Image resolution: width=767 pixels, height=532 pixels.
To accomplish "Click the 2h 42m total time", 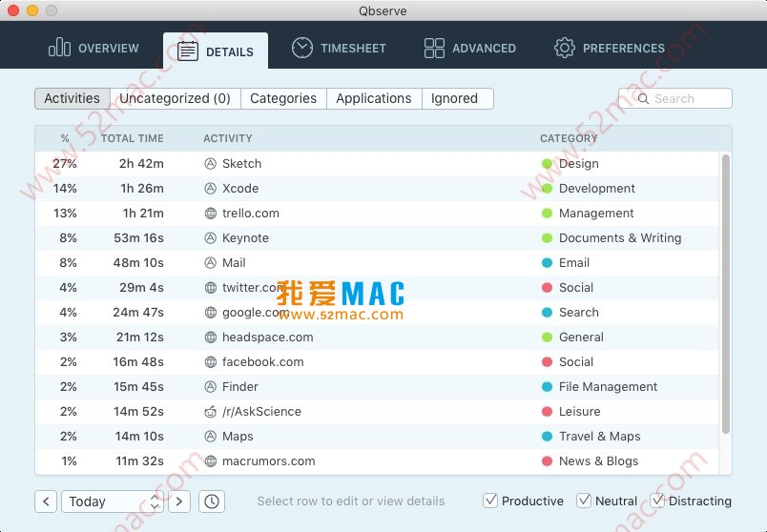I will tap(141, 164).
